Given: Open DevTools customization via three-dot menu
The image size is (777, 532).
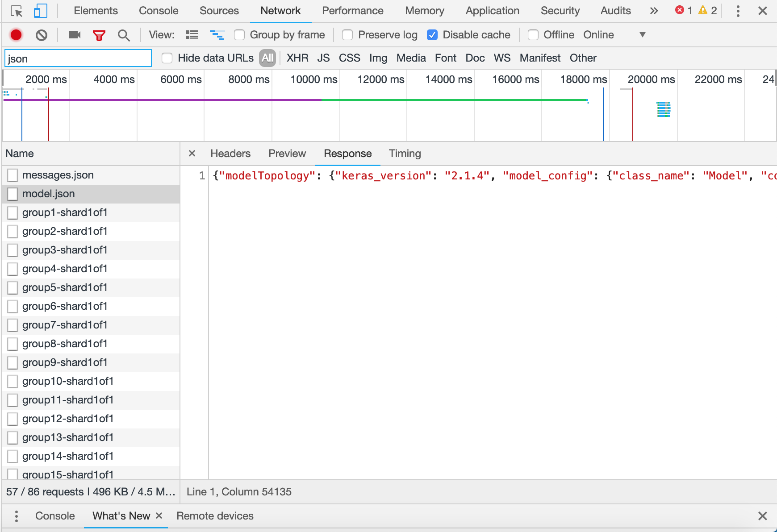Looking at the screenshot, I should point(738,11).
